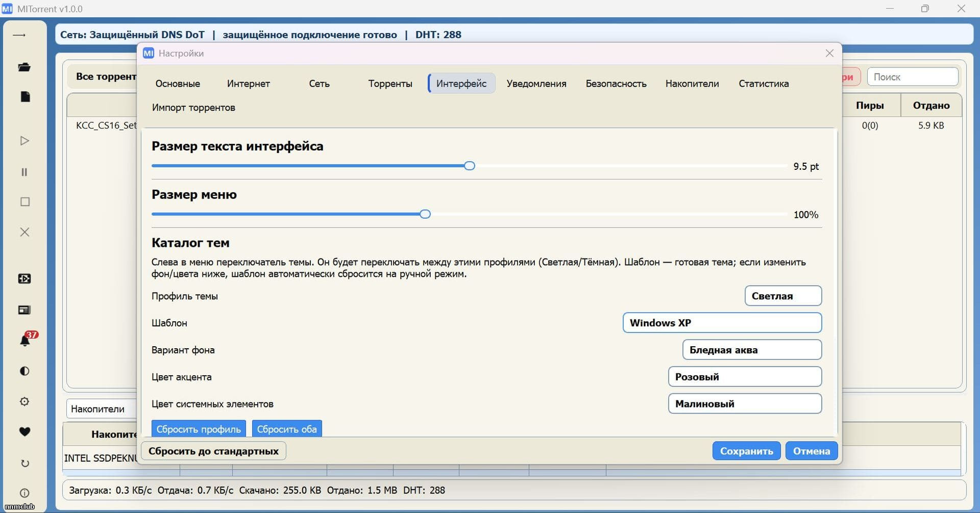Image resolution: width=980 pixels, height=513 pixels.
Task: Open the Шаблон dropdown showing Windows XP
Action: (x=722, y=323)
